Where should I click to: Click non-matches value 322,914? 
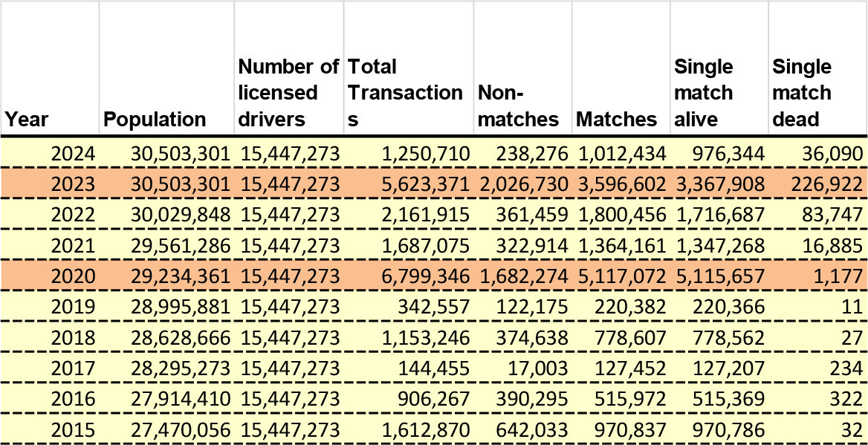(534, 245)
